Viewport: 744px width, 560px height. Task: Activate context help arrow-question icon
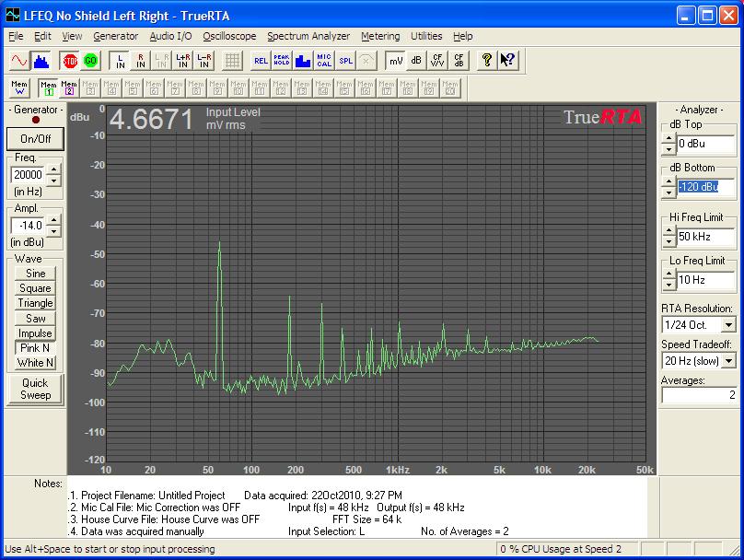pyautogui.click(x=507, y=60)
